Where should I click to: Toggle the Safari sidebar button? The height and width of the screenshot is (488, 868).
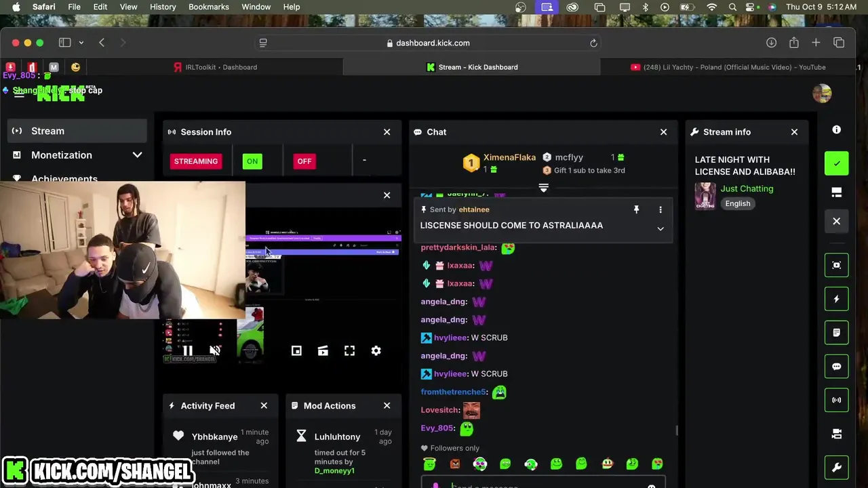[x=64, y=43]
